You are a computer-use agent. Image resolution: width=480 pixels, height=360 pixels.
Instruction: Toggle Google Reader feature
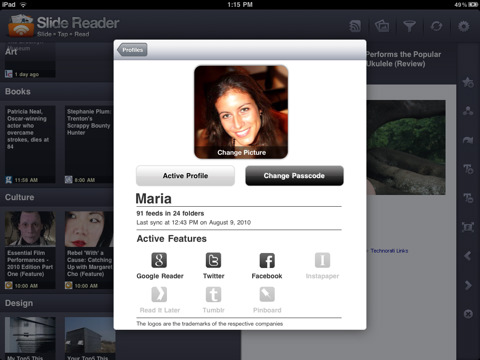coord(160,266)
